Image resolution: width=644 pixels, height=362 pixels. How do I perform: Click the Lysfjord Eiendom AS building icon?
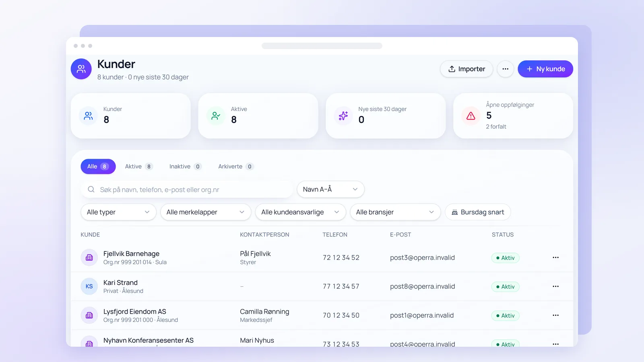coord(89,315)
